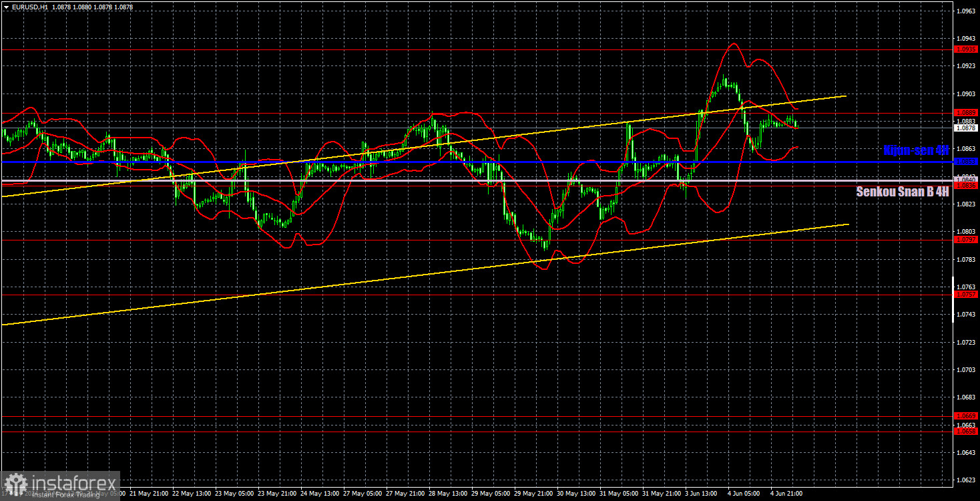
Task: Open the chart dropdown triangle beside EURUSD,H1
Action: pos(5,7)
